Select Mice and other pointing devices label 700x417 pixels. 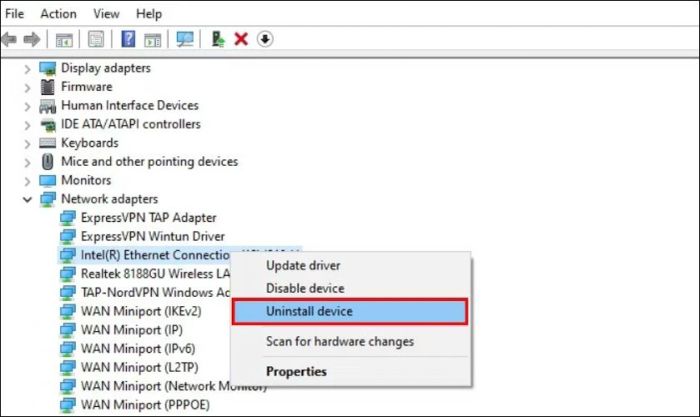tap(150, 162)
